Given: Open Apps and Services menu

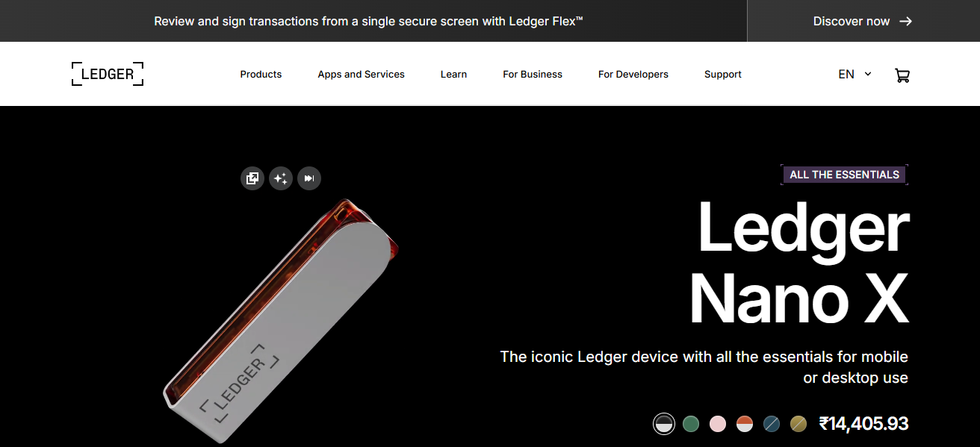Looking at the screenshot, I should (x=361, y=74).
